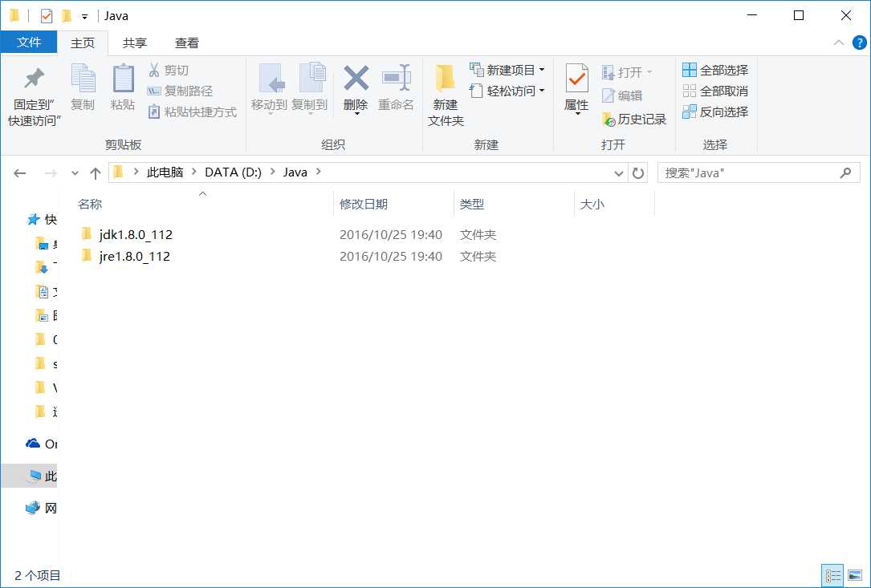The image size is (871, 588).
Task: Click Select all (全部选择)
Action: pyautogui.click(x=715, y=70)
